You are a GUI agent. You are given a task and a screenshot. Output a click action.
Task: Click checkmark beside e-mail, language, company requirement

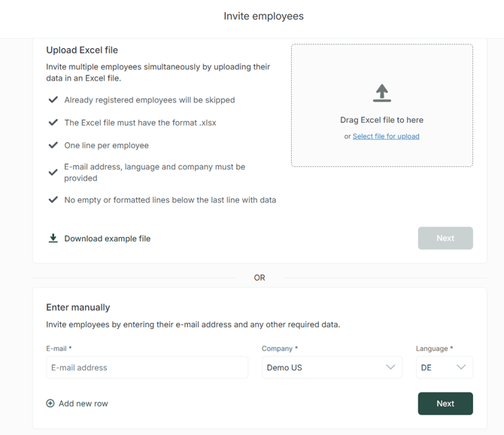[x=53, y=172]
